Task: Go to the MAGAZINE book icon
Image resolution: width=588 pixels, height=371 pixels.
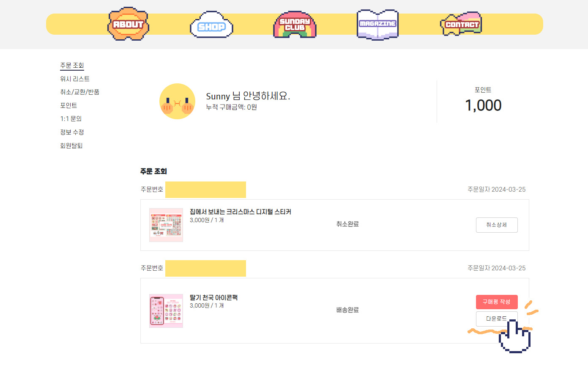Action: pyautogui.click(x=377, y=24)
